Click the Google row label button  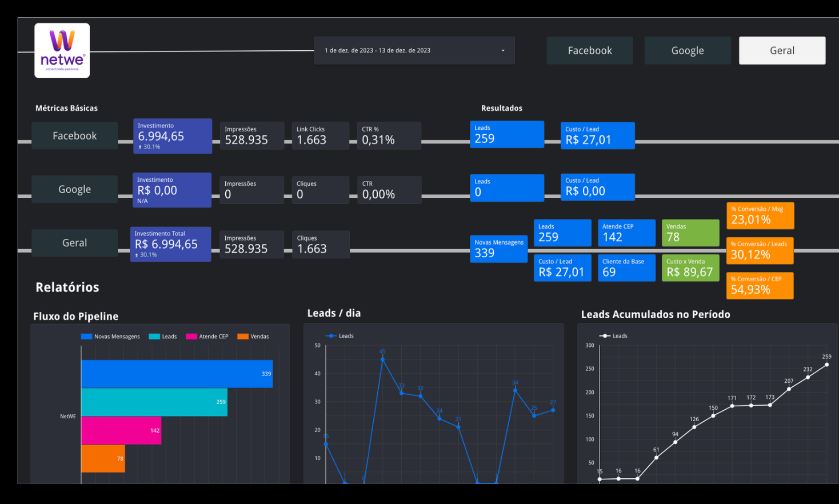pos(74,189)
